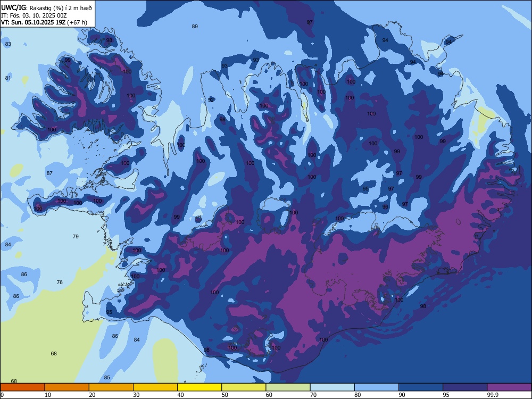The width and height of the screenshot is (532, 399).
Task: Click the '87' humidity value on map
Action: [49, 173]
